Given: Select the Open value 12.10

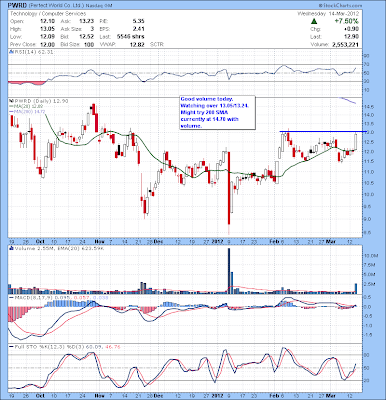Looking at the screenshot, I should [47, 21].
